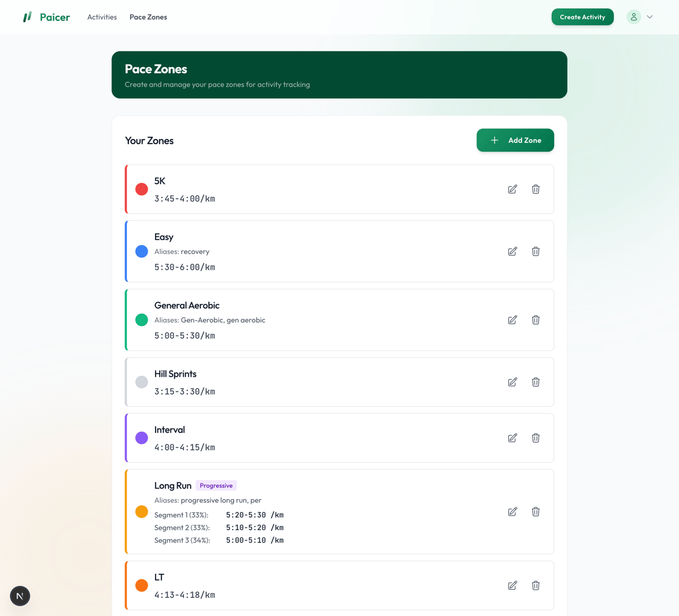The width and height of the screenshot is (679, 616).
Task: Click the progressive long run aliases text
Action: coord(208,501)
